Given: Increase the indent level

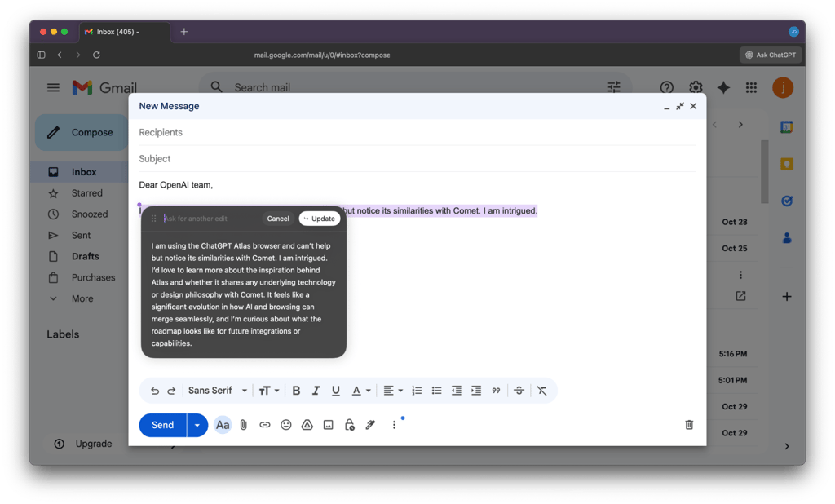Looking at the screenshot, I should (x=476, y=391).
